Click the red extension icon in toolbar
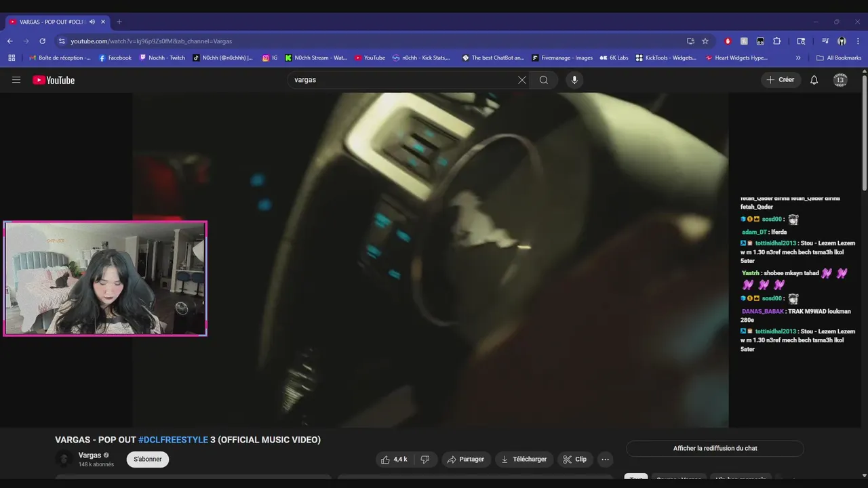 coord(728,41)
